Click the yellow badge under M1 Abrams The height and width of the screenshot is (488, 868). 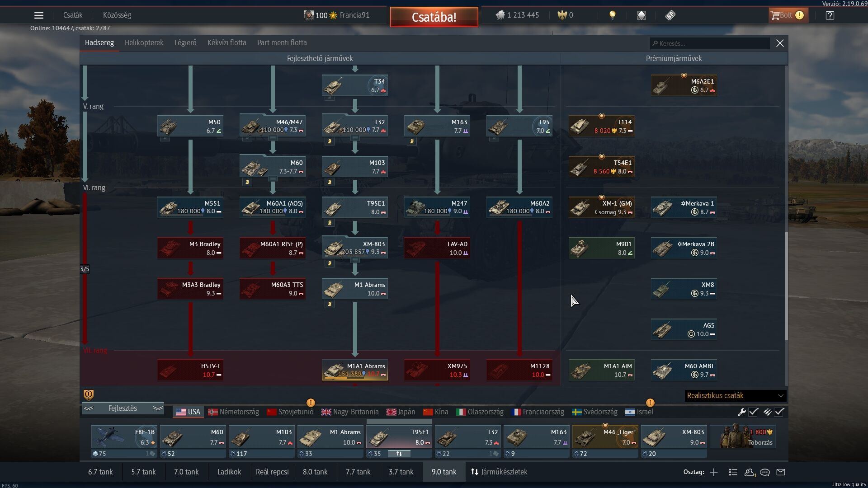coord(330,304)
